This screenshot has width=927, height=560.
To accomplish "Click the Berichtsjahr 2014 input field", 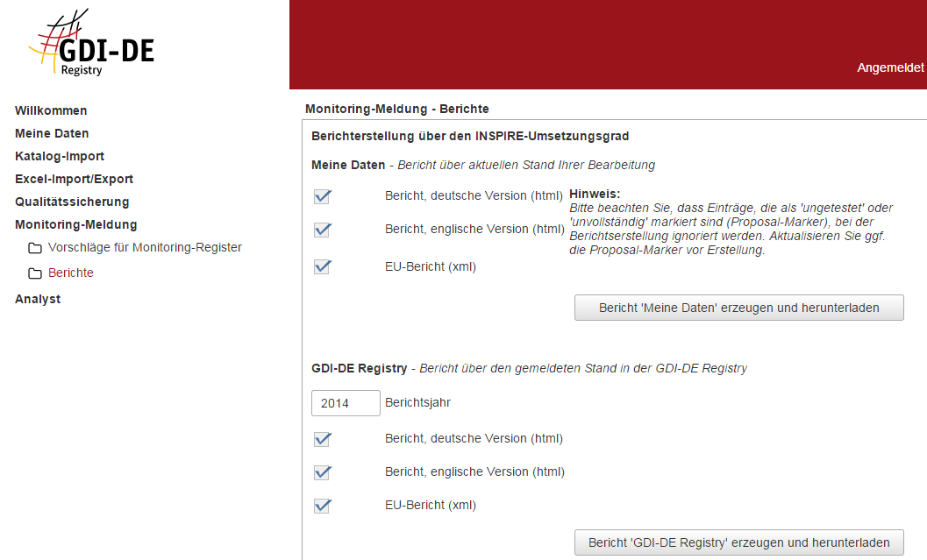I will pos(346,403).
